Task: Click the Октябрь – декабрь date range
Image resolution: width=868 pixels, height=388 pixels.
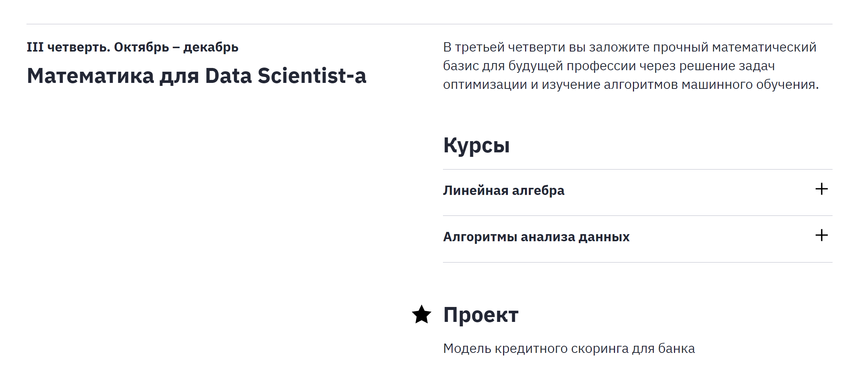Action: [x=176, y=47]
